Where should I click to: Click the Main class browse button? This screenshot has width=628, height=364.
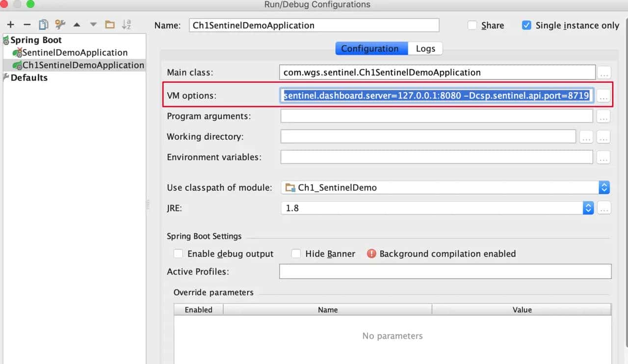pyautogui.click(x=604, y=73)
